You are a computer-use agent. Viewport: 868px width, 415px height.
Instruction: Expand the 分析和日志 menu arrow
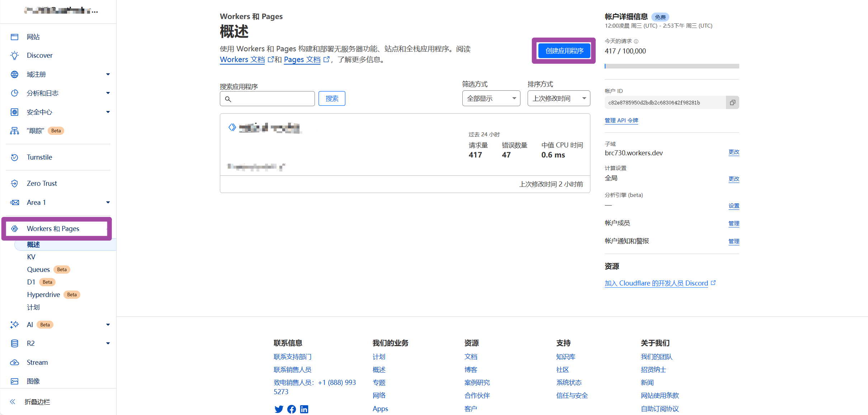coord(108,93)
